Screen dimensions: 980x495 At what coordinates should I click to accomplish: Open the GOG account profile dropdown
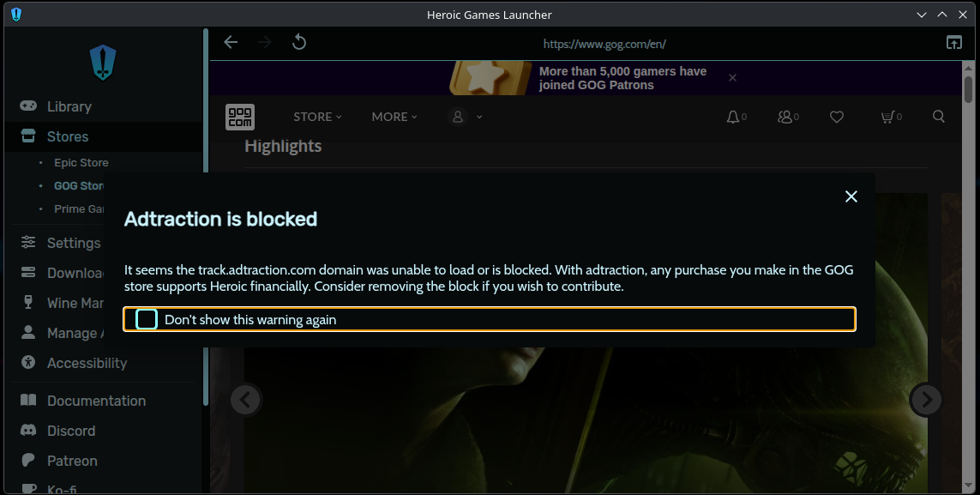click(x=466, y=117)
